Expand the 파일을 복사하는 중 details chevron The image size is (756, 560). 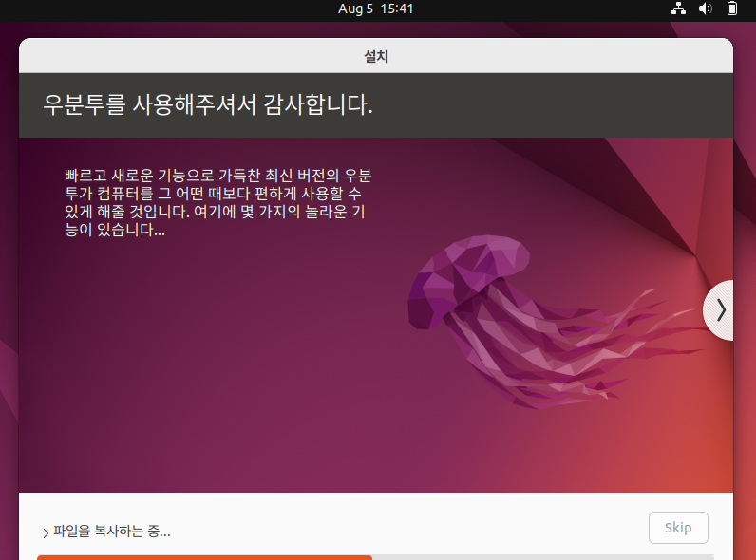46,533
